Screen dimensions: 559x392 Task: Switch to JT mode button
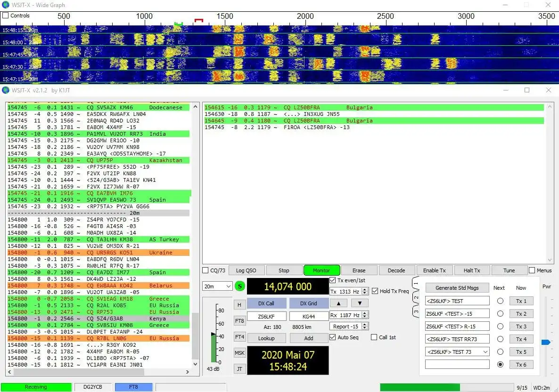[x=239, y=369]
